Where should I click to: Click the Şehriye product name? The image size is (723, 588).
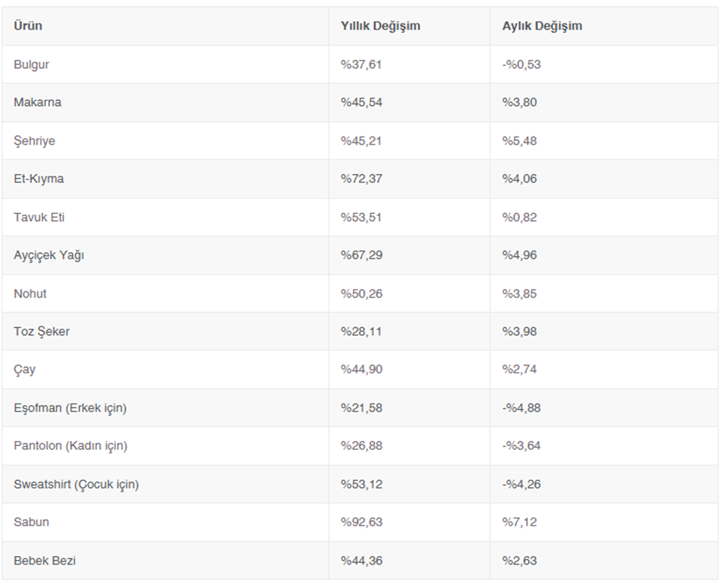[x=34, y=141]
